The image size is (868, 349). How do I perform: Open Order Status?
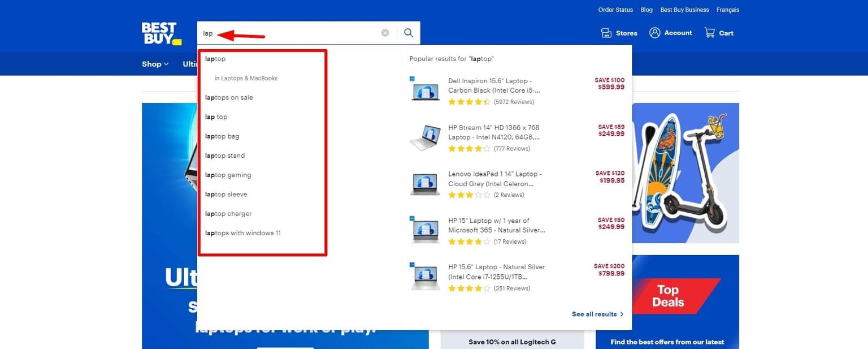point(615,10)
